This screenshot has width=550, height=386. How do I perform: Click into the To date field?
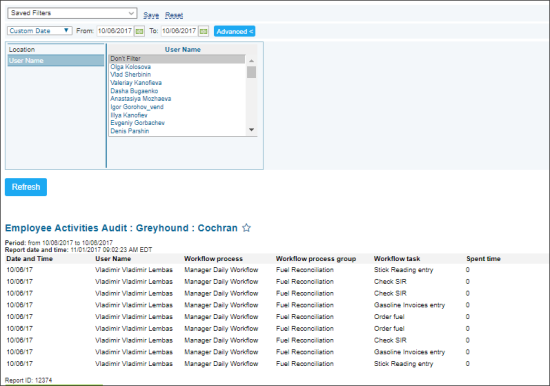coord(179,31)
